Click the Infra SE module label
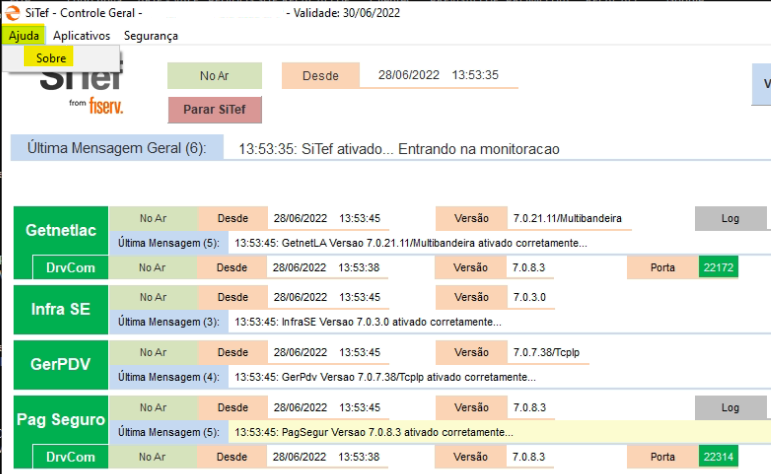The height and width of the screenshot is (474, 771). coord(61,309)
